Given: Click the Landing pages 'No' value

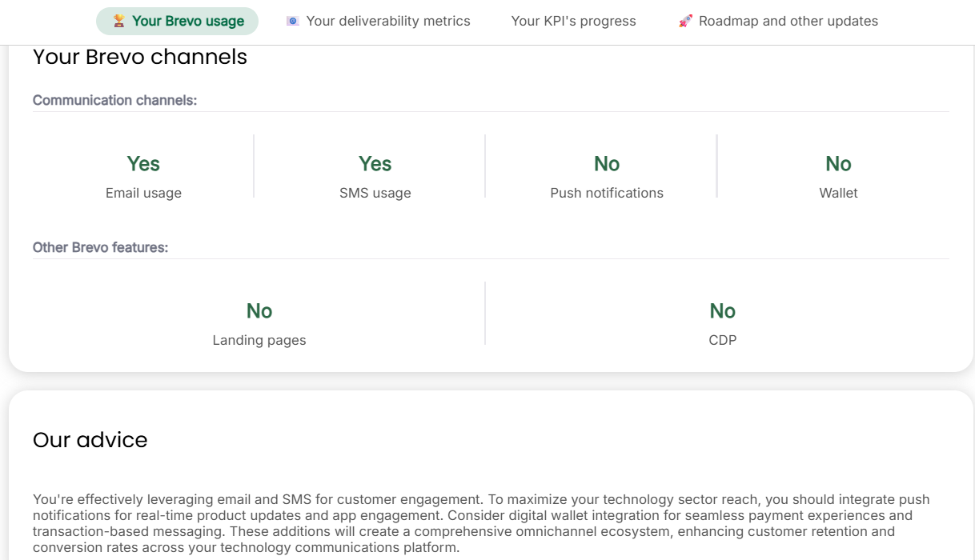Looking at the screenshot, I should pyautogui.click(x=259, y=311).
